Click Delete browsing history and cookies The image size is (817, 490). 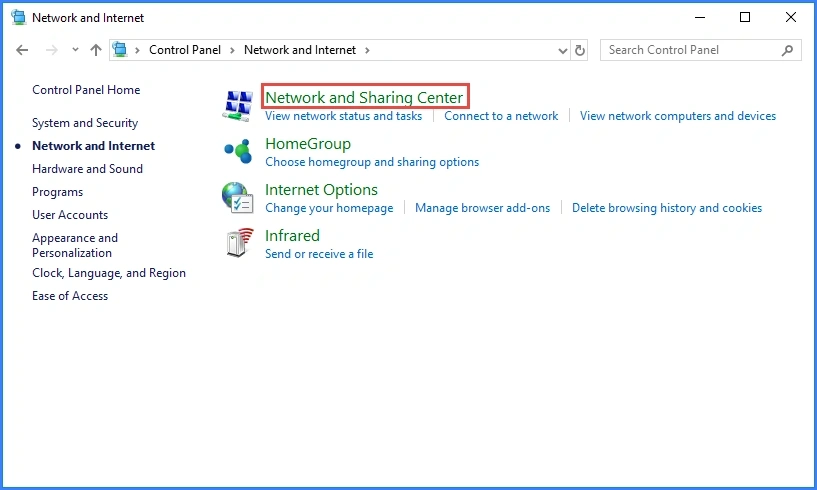[667, 208]
